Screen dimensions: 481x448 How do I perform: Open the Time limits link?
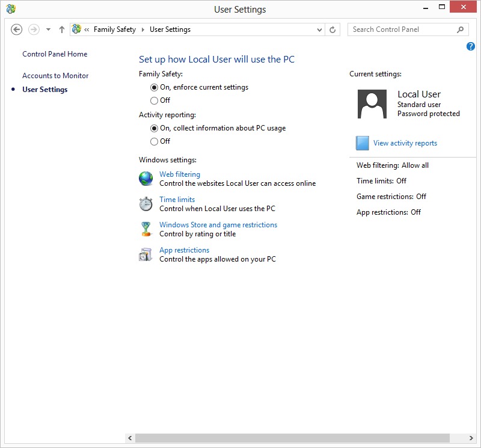(177, 200)
